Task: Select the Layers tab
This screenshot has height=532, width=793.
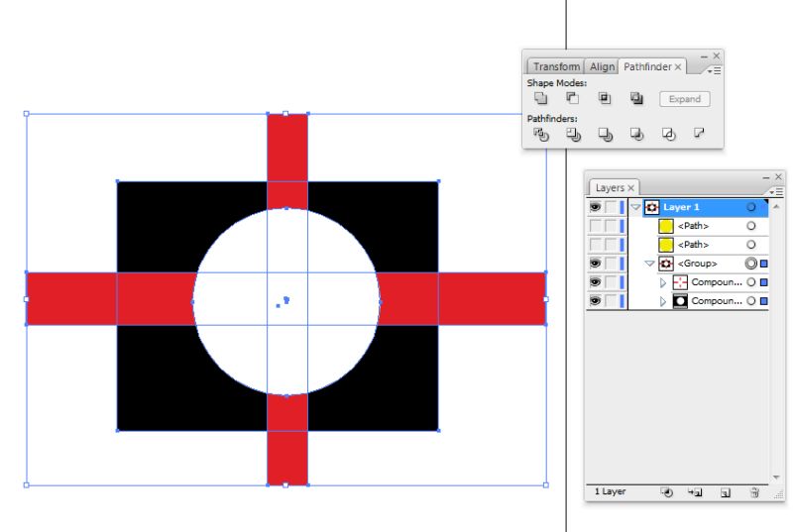Action: (x=610, y=188)
